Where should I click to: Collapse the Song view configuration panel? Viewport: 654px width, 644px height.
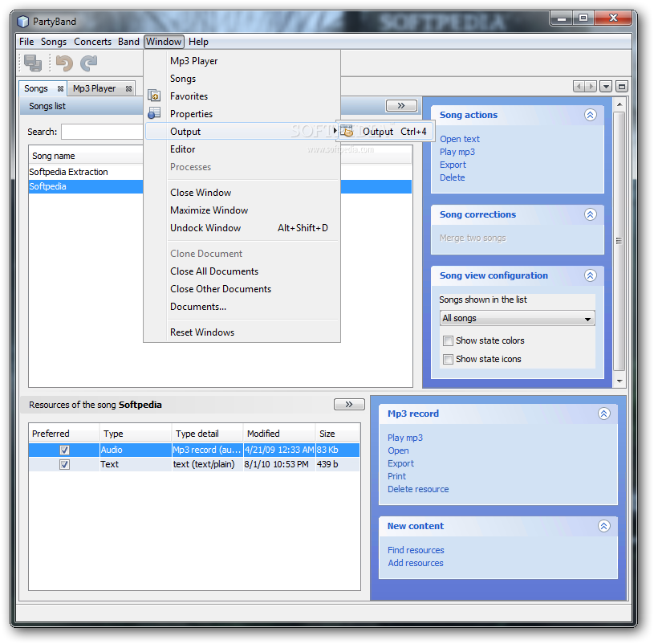[590, 275]
